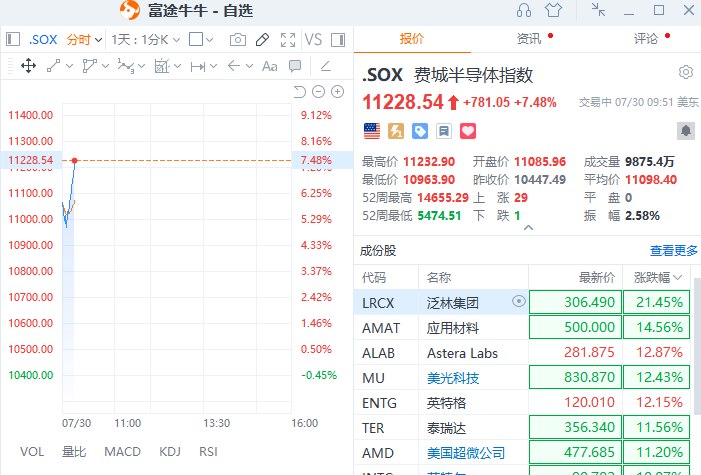The image size is (701, 475).
Task: Sort by 涨跌幅 column header
Action: 657,278
